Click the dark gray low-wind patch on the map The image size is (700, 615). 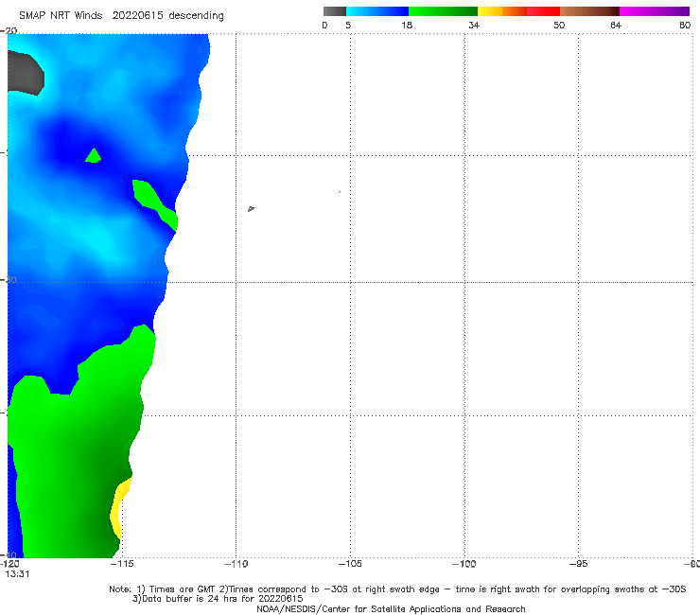(x=25, y=73)
